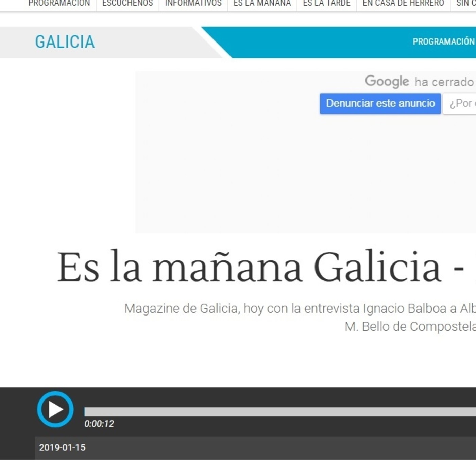Click the Denunciar este anuncio button
This screenshot has height=476, width=476.
point(380,103)
